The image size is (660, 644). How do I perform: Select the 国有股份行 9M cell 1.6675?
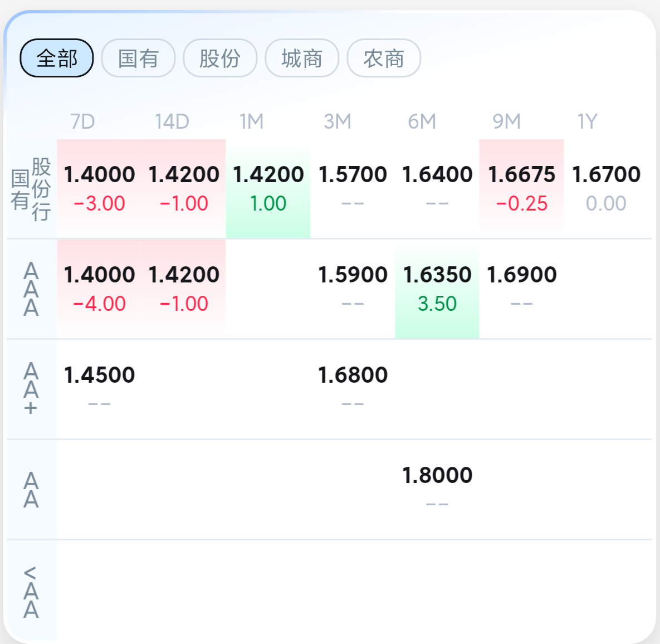pos(521,189)
